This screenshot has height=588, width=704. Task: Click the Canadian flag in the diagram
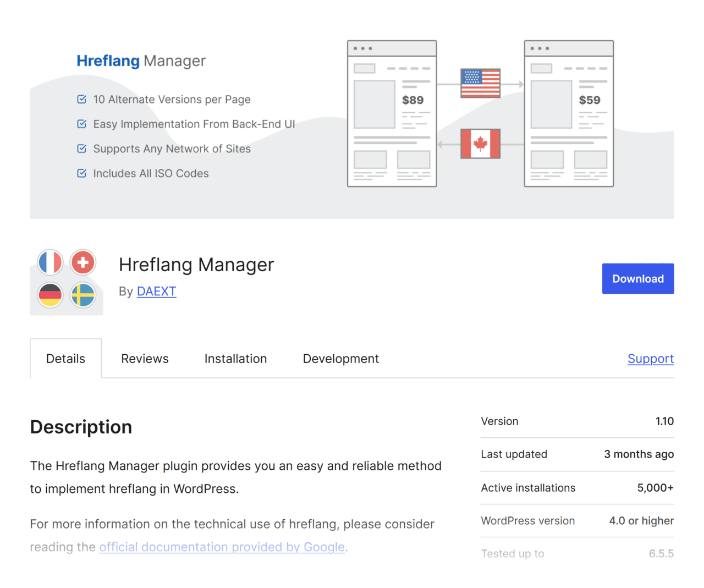click(x=480, y=144)
